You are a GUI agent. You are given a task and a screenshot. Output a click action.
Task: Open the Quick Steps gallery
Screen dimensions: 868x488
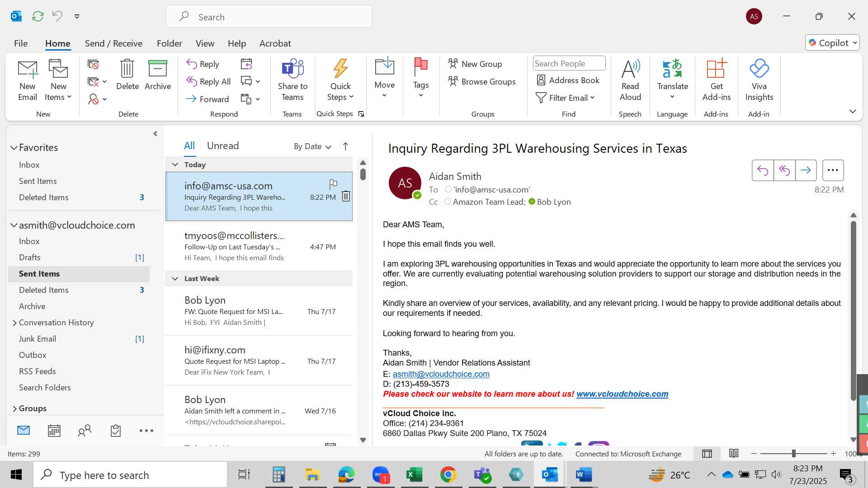(340, 80)
